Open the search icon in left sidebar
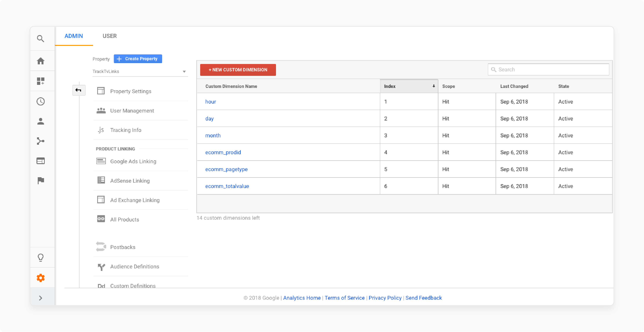Image resolution: width=644 pixels, height=332 pixels. 40,39
